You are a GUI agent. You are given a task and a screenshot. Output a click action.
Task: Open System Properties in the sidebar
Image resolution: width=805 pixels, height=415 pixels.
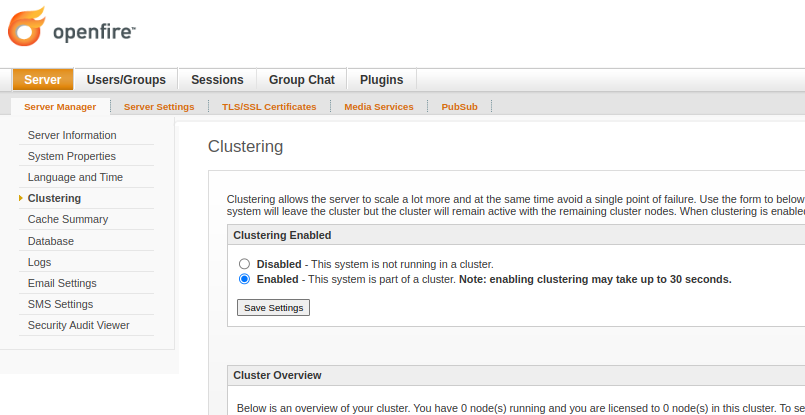(x=72, y=156)
